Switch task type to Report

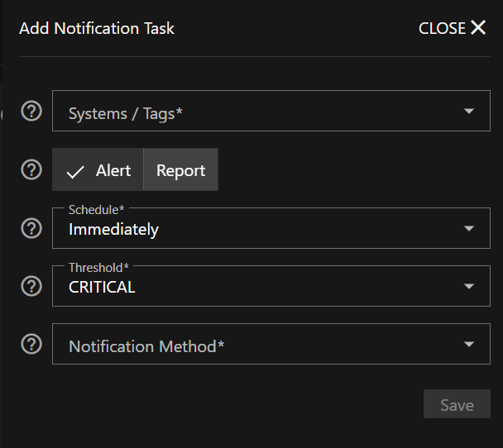(x=180, y=170)
